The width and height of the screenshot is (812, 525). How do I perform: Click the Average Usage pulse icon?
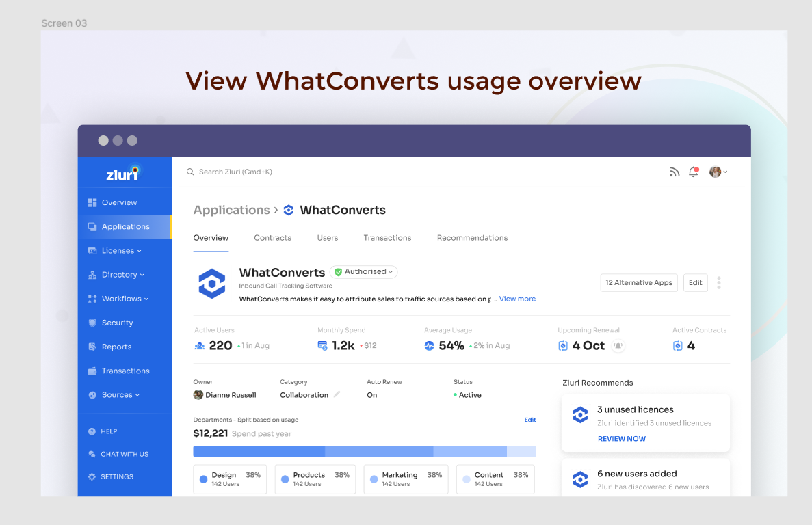pyautogui.click(x=429, y=345)
